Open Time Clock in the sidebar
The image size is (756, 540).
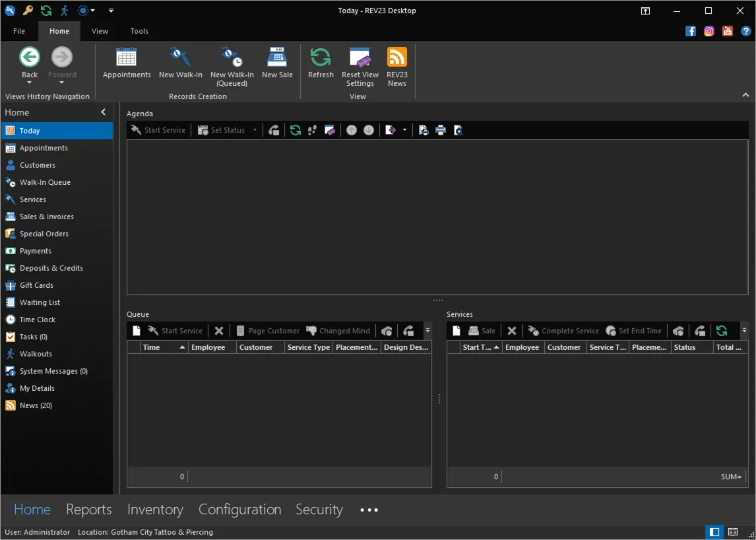click(x=57, y=320)
